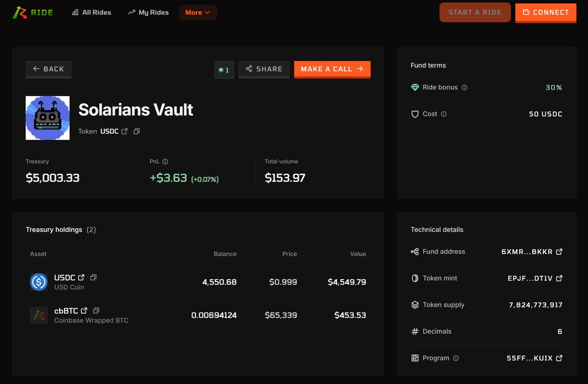
Task: Click cbBTC asset logo icon
Action: tap(39, 315)
